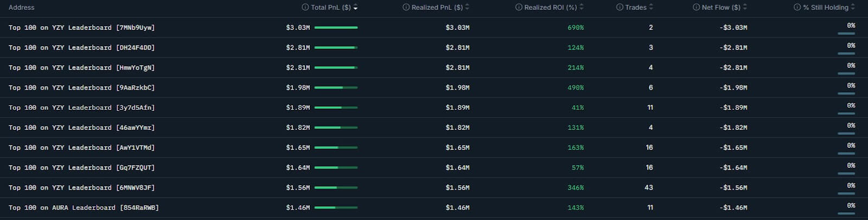Click the 346% realized ROI value
This screenshot has height=220, width=868.
576,188
